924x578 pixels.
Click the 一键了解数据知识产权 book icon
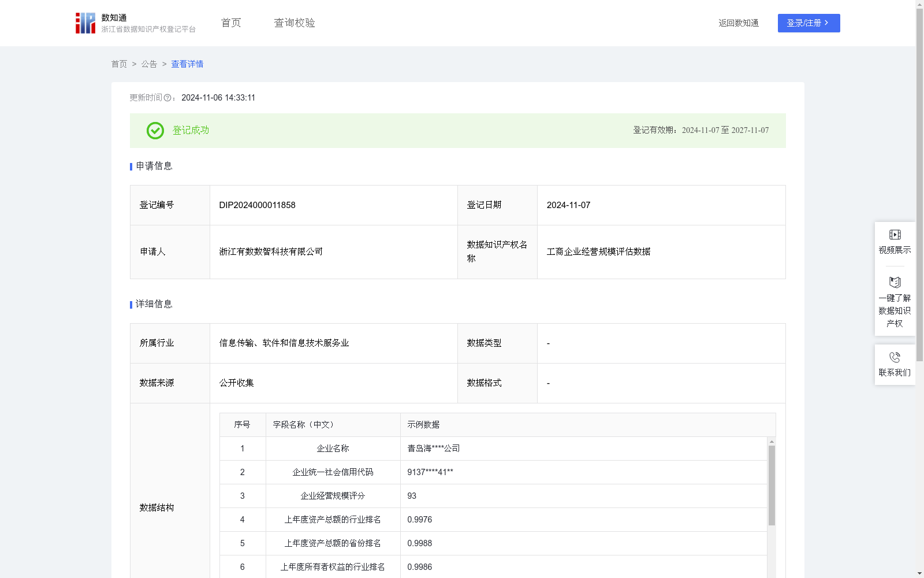(895, 282)
